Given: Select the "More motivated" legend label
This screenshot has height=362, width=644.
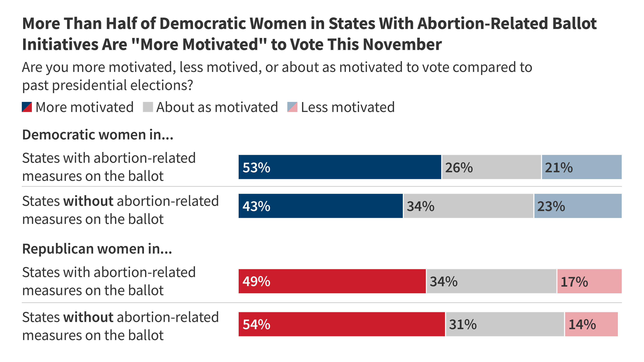Looking at the screenshot, I should [x=85, y=107].
